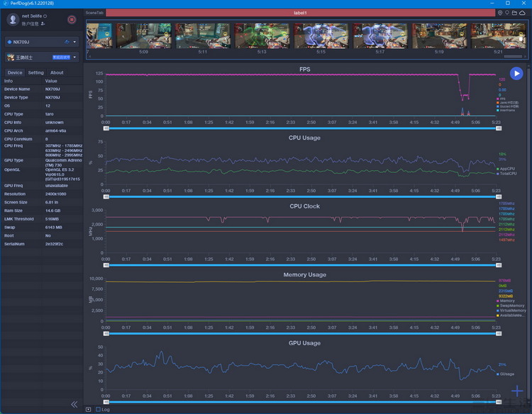Select the screenshot thumbnail at 5:21

click(x=498, y=36)
